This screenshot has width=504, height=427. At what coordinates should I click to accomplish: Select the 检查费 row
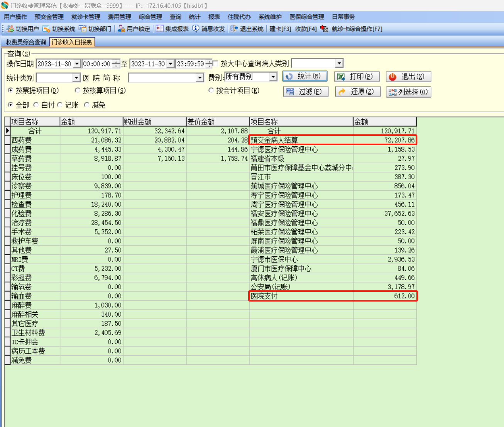[127, 204]
